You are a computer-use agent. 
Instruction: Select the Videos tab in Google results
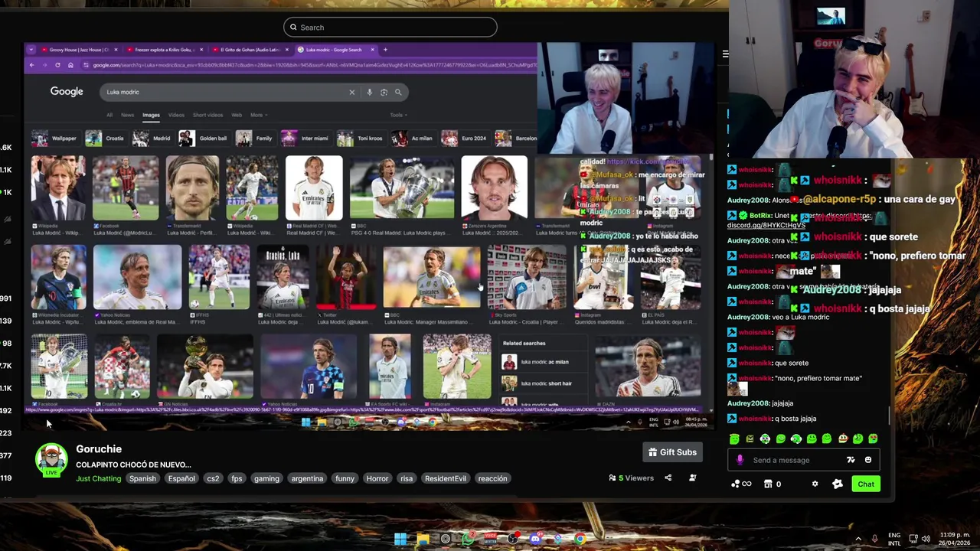pos(176,115)
